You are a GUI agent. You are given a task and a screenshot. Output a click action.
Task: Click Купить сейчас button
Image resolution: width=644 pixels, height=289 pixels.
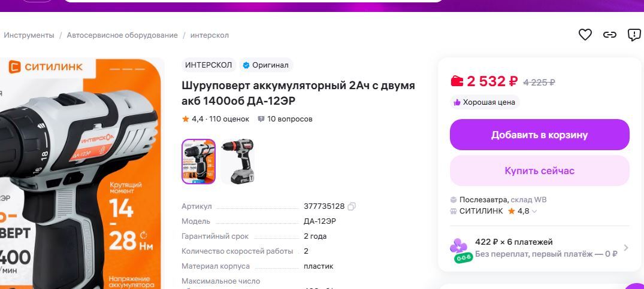(539, 171)
